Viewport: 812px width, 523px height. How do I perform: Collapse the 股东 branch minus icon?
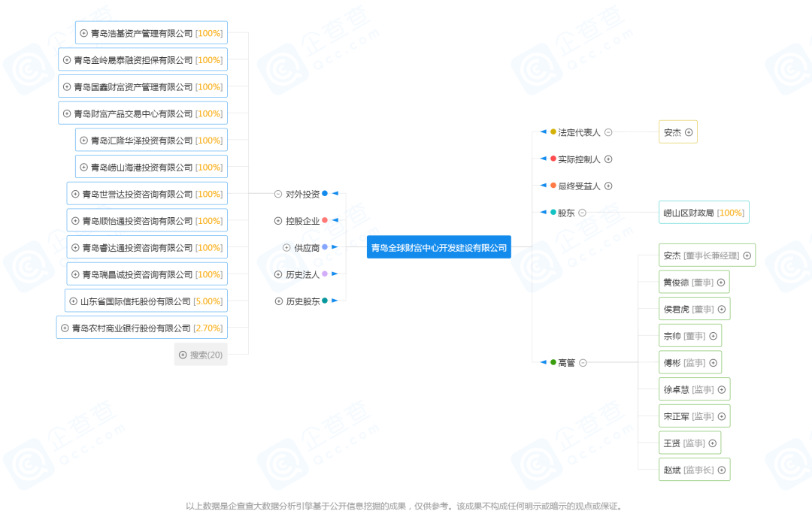pyautogui.click(x=582, y=213)
